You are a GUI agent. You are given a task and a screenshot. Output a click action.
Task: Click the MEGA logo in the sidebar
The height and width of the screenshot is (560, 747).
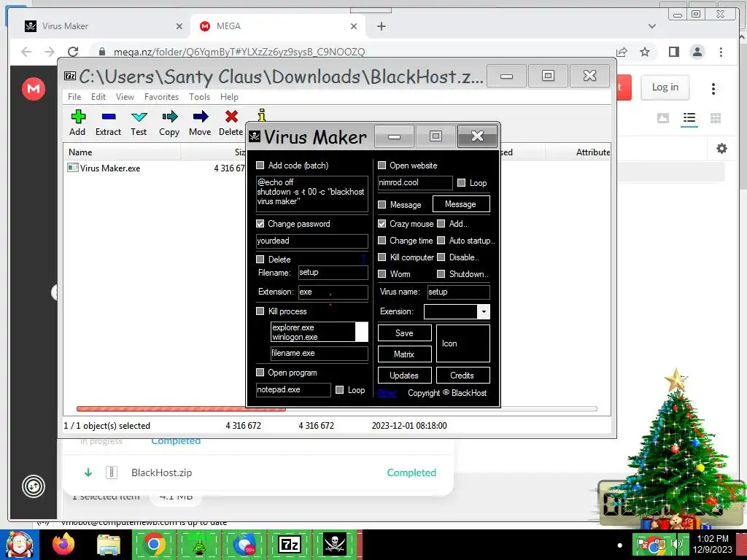pos(34,88)
